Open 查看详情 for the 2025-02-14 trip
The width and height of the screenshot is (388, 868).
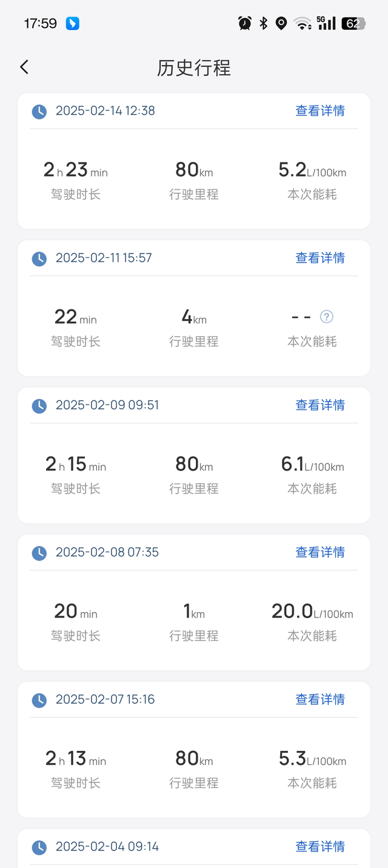pos(320,111)
